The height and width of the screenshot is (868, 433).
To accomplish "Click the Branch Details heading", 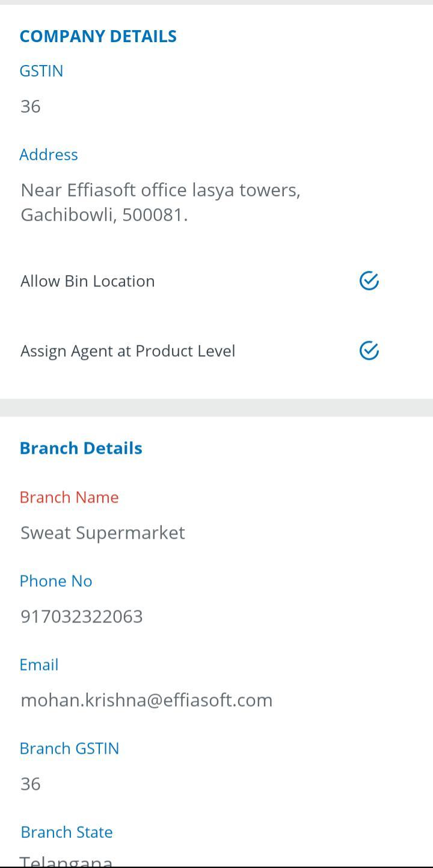I will click(81, 448).
